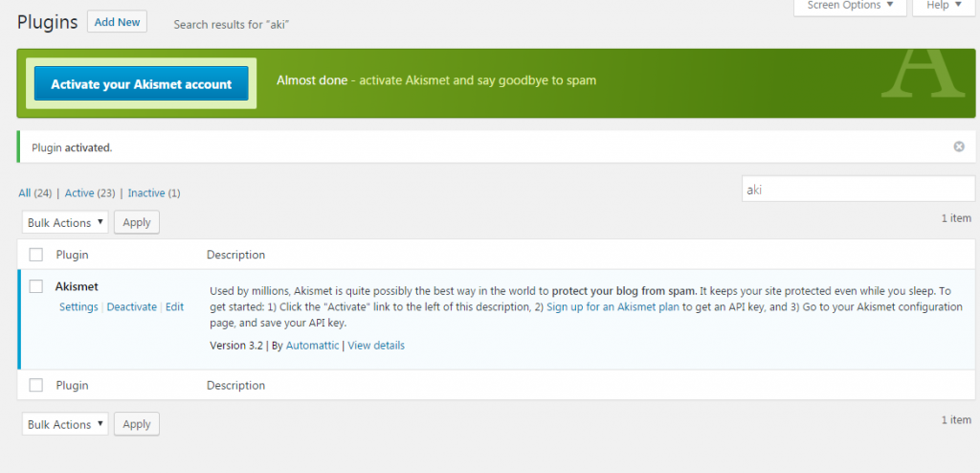This screenshot has width=980, height=473.
Task: Open the top Bulk Actions dropdown
Action: pyautogui.click(x=65, y=222)
